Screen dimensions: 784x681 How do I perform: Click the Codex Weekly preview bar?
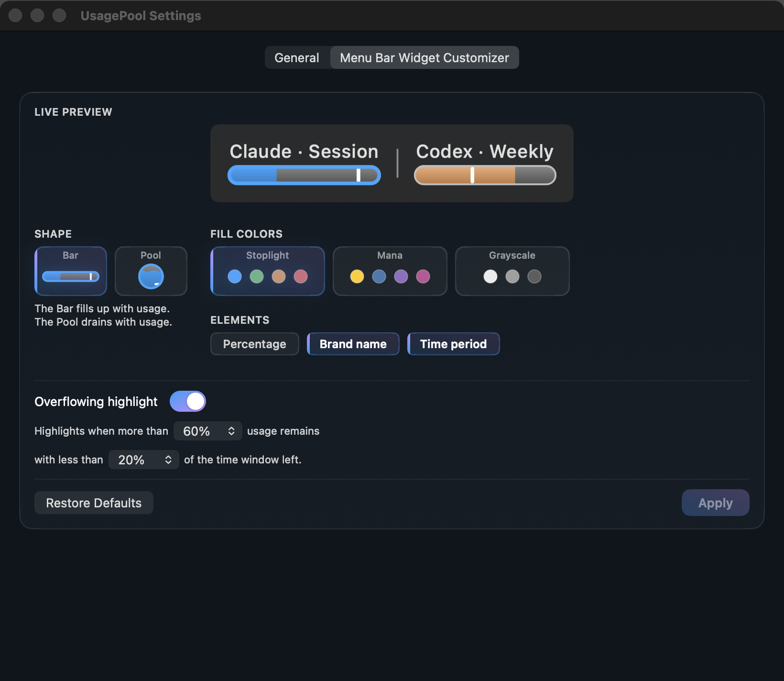point(485,175)
